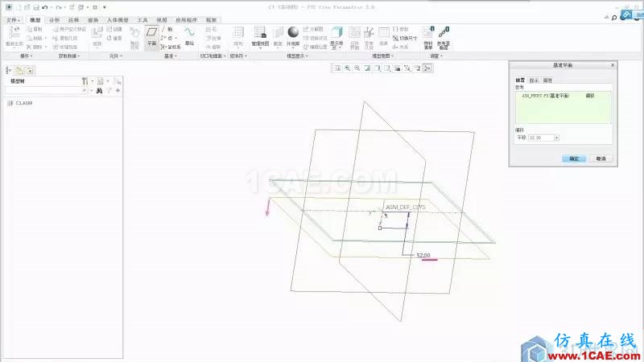
Task: Click the translation offset input field
Action: tap(541, 138)
